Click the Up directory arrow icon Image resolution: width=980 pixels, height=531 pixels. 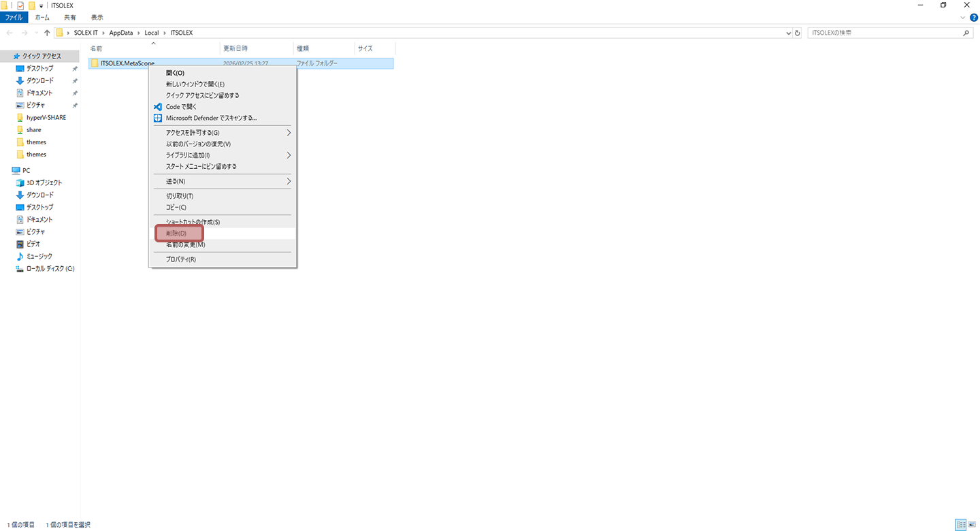(47, 33)
